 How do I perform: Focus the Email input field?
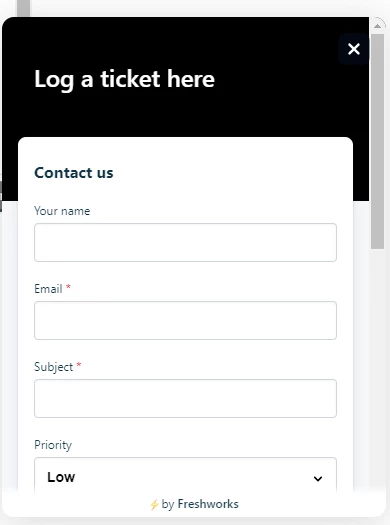point(185,320)
